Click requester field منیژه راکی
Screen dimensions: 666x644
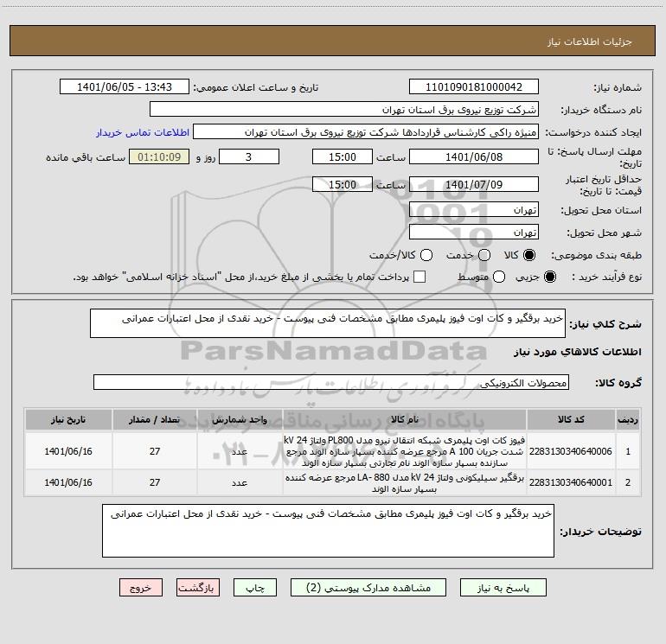tap(366, 131)
